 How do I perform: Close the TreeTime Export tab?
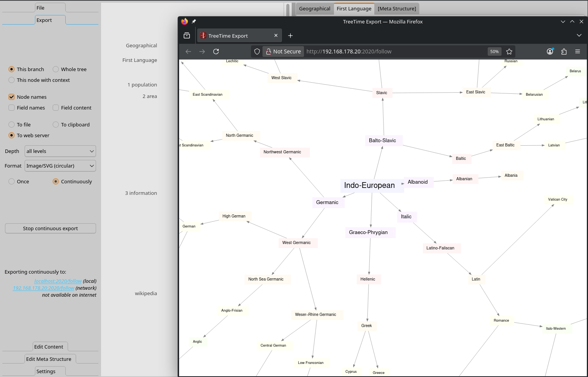(x=276, y=36)
